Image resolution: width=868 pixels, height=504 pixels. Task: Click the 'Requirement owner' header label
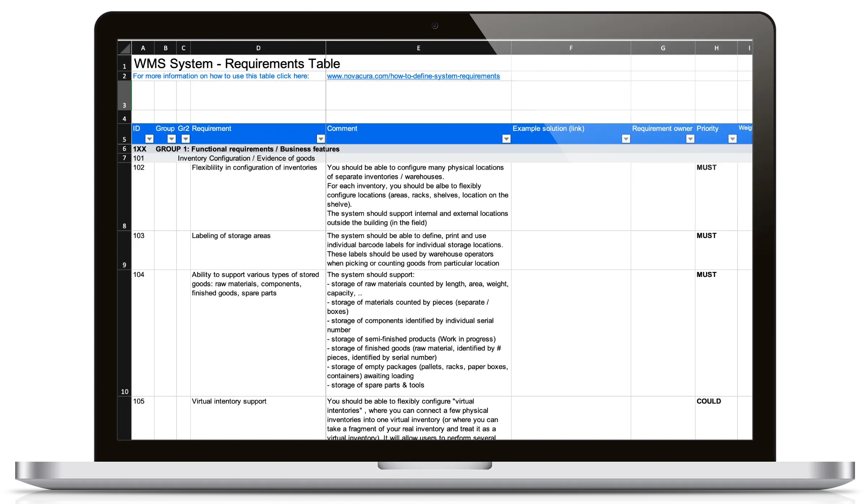[x=662, y=128]
